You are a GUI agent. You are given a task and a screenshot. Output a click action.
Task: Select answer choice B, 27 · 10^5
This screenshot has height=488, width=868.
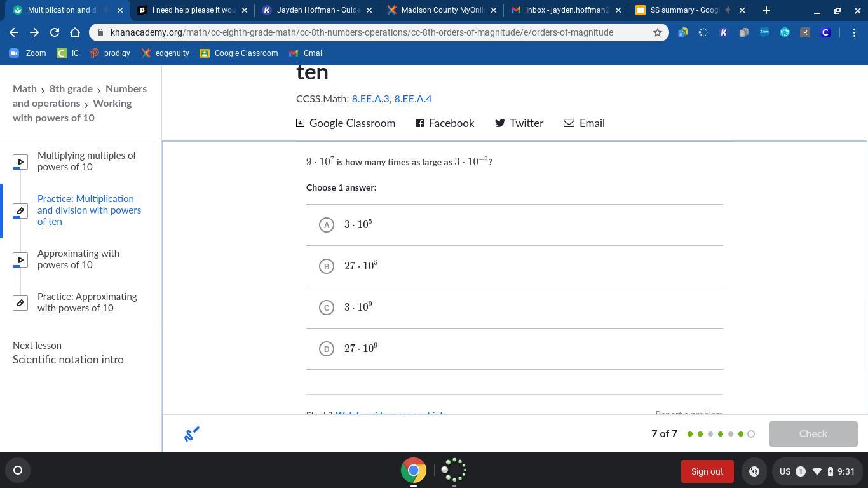pyautogui.click(x=327, y=266)
